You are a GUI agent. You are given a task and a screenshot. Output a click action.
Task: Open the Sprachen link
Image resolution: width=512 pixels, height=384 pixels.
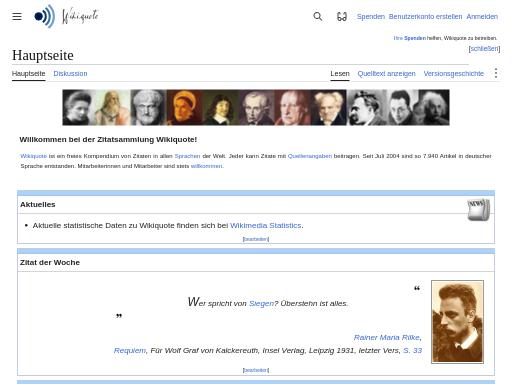click(187, 156)
